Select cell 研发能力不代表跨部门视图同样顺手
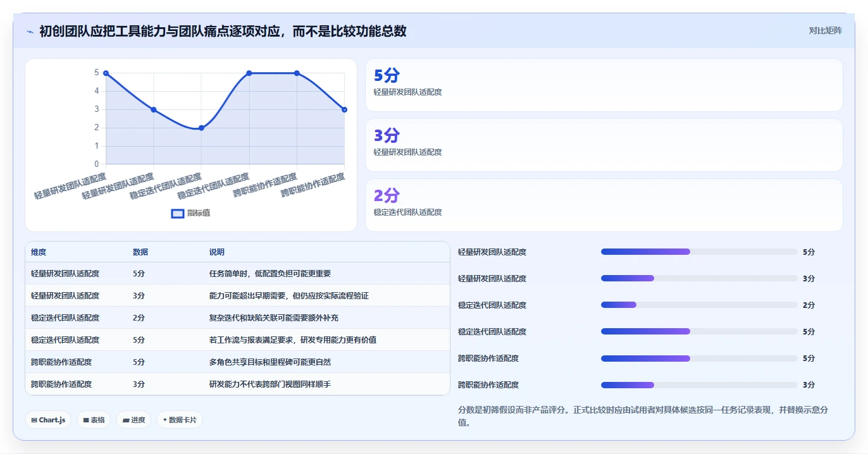The image size is (868, 454). click(x=270, y=384)
